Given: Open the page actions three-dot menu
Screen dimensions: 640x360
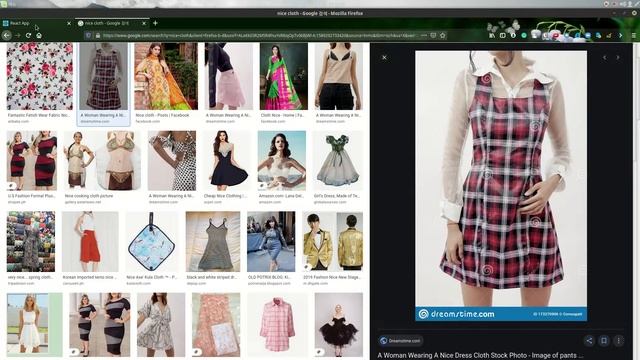Looking at the screenshot, I should (424, 36).
